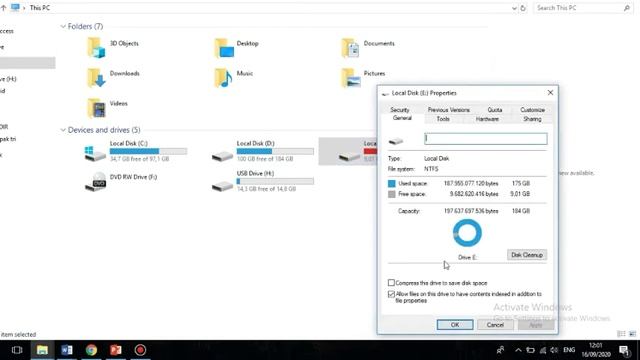
Task: Click the gray Free space color swatch
Action: [392, 194]
